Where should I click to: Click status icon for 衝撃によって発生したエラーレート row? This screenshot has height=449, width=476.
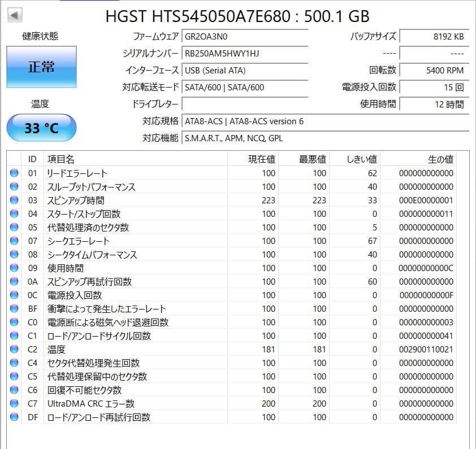coord(14,308)
